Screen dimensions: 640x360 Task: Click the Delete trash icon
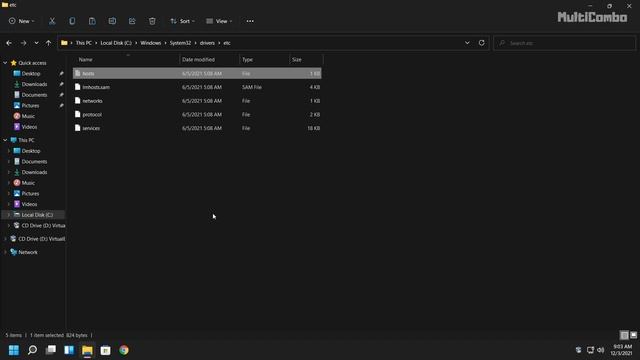tap(152, 21)
